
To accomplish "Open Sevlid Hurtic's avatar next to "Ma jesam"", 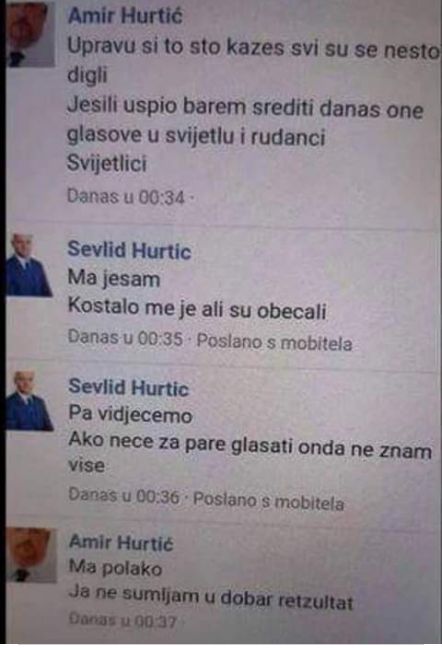I will tap(29, 265).
